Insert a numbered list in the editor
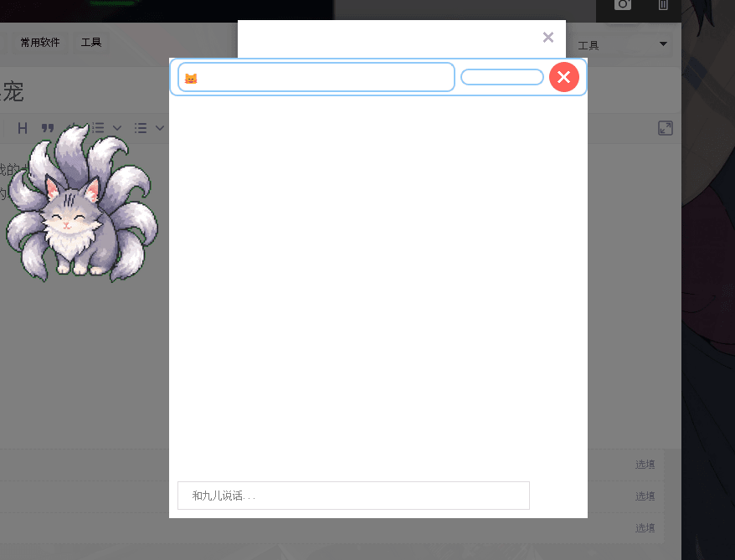The image size is (735, 560). 98,128
